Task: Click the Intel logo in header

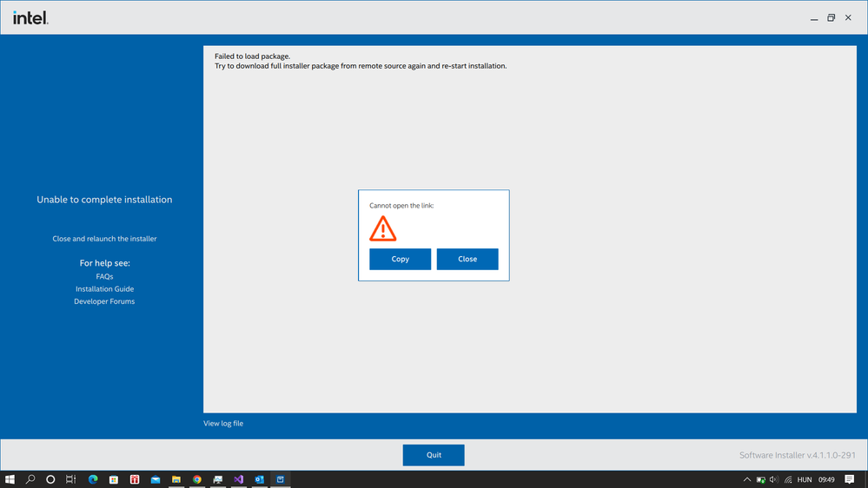Action: (31, 17)
